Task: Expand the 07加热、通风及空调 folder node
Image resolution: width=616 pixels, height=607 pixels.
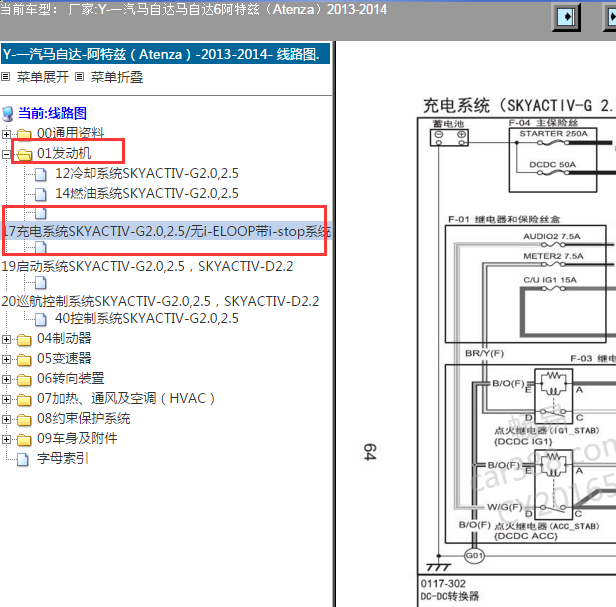Action: [x=6, y=399]
